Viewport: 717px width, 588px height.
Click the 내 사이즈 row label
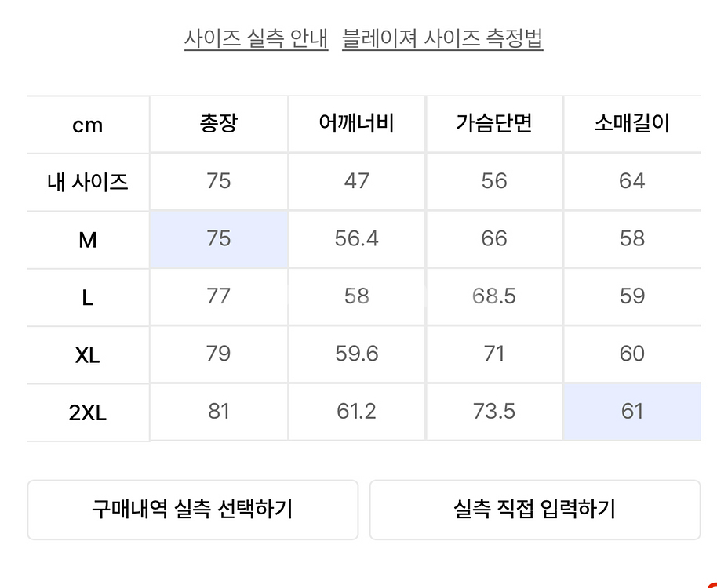pyautogui.click(x=88, y=183)
